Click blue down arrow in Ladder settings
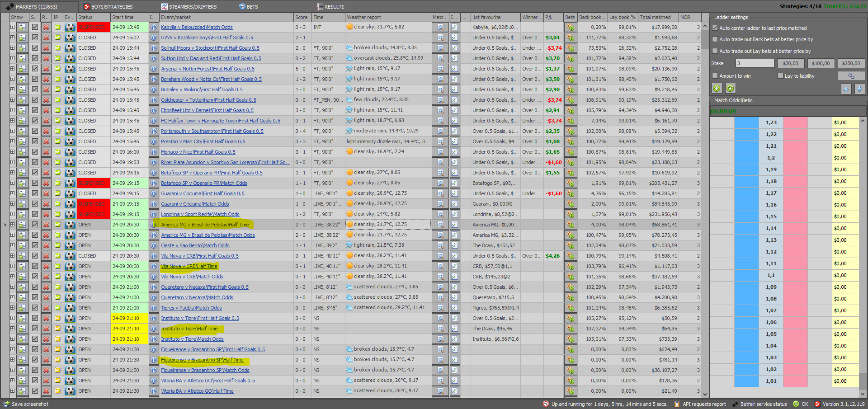 coord(860,89)
